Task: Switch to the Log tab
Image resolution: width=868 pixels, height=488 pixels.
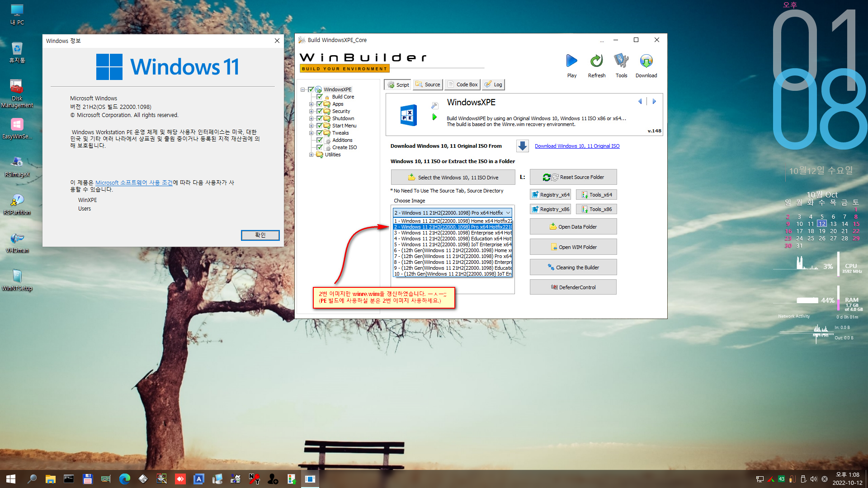Action: coord(493,84)
